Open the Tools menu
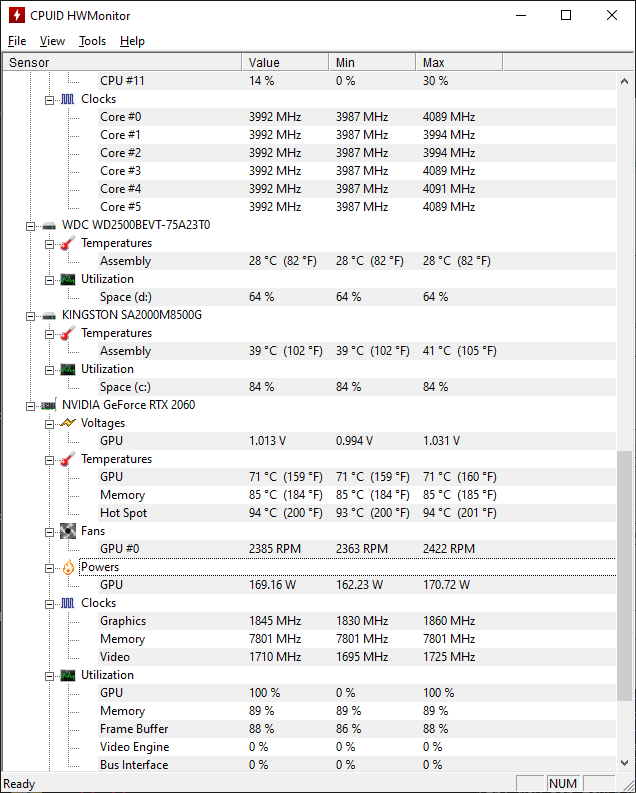 [x=92, y=41]
